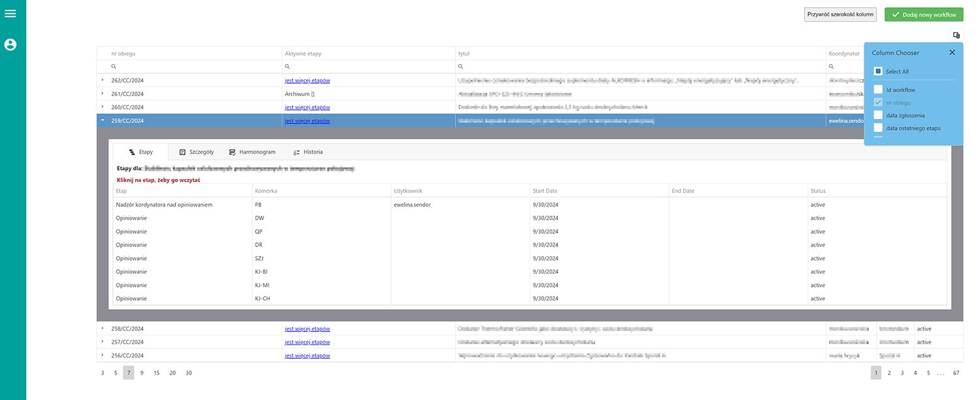
Task: Click the Komórka column header
Action: pyautogui.click(x=321, y=191)
